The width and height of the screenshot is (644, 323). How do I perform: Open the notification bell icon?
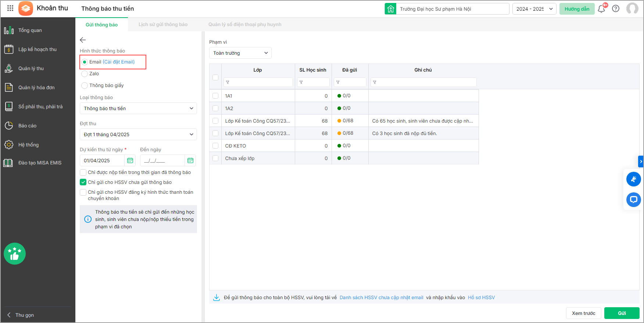(601, 9)
